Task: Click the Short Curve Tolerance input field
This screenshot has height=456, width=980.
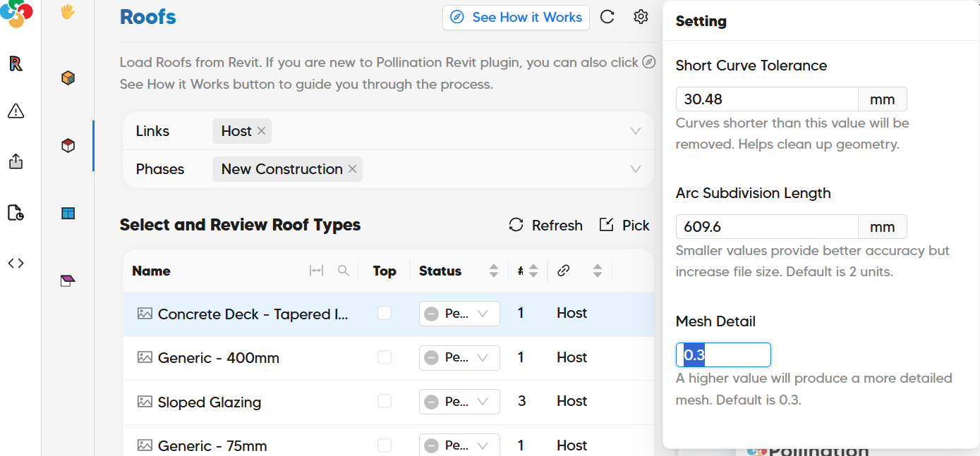Action: (x=766, y=99)
